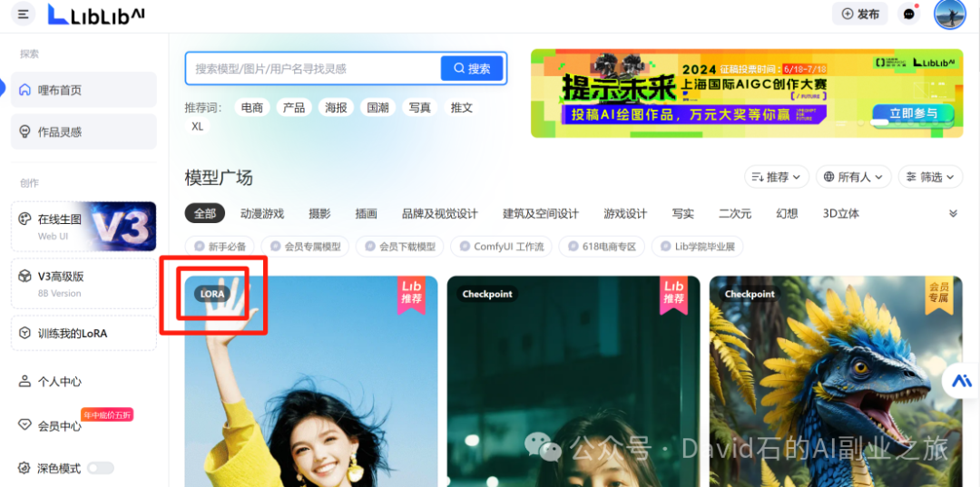This screenshot has height=487, width=980.
Task: Click the gear icon beside 深色模式
Action: (24, 468)
